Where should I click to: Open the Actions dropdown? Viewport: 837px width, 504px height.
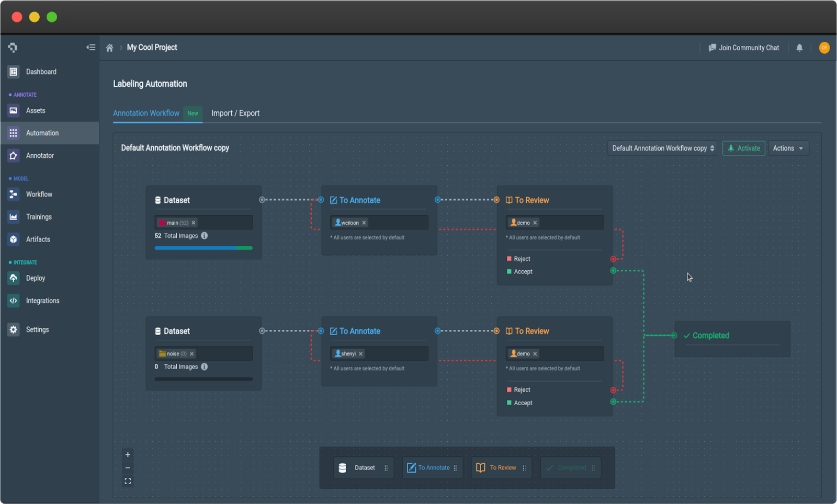788,148
